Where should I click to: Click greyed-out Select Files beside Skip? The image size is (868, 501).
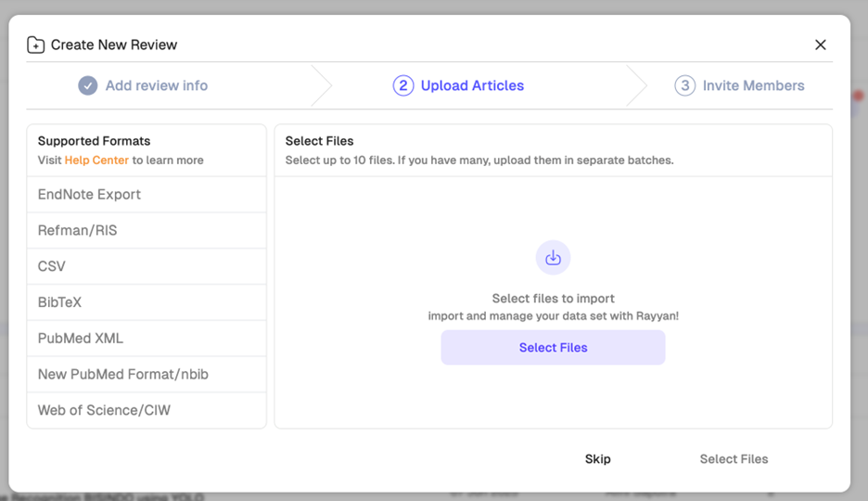tap(734, 459)
